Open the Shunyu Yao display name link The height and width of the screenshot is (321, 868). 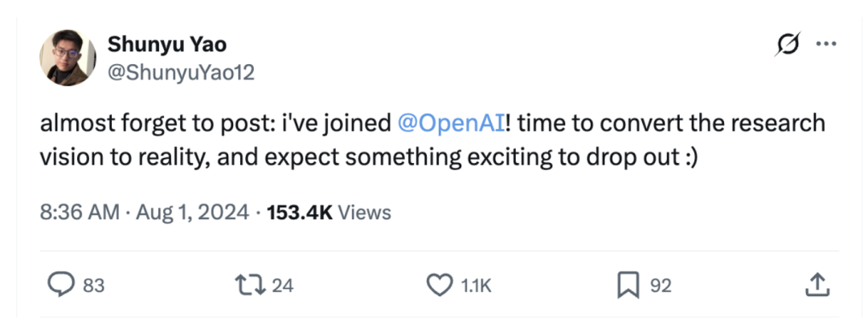(166, 44)
